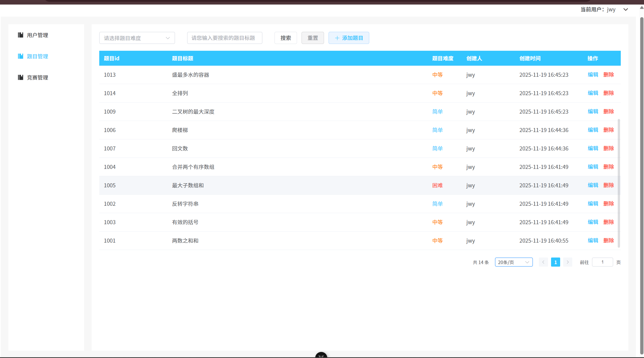644x358 pixels.
Task: Click the plus icon on 添加题目 button
Action: click(337, 38)
